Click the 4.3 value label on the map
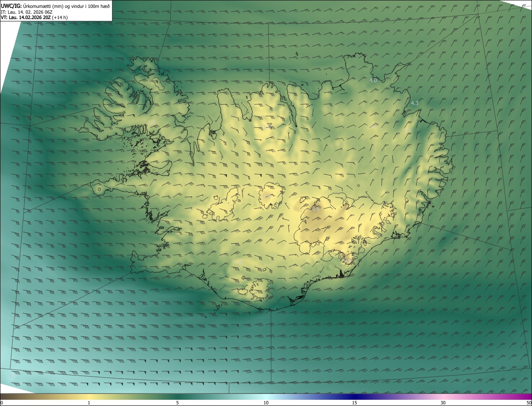The height and width of the screenshot is (406, 532). click(414, 103)
